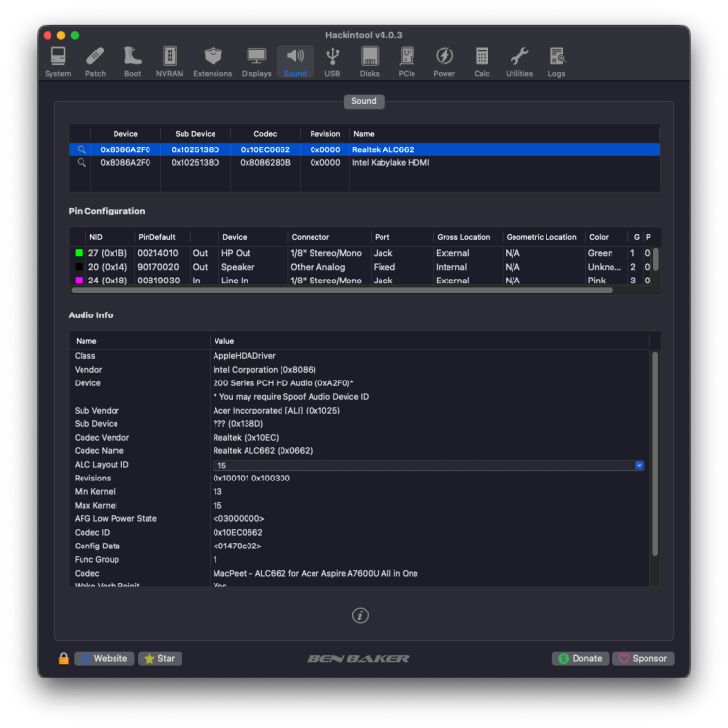
Task: Click the Gross Location column header
Action: (x=463, y=237)
